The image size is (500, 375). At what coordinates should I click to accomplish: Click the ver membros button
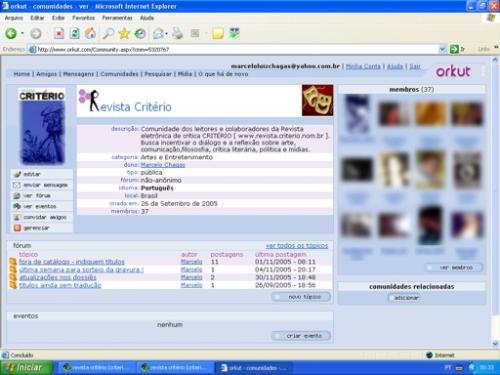[x=454, y=267]
